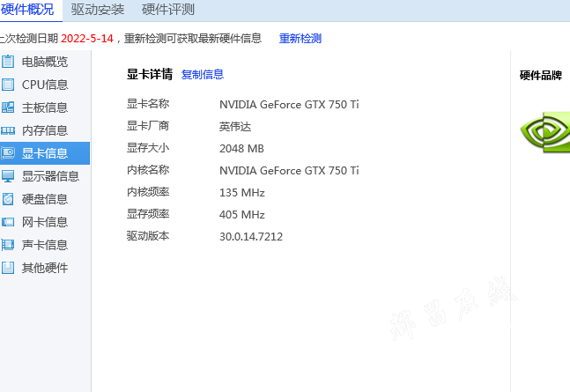Click the NVIDIA brand logo
Screen dimensions: 570x392
pyautogui.click(x=545, y=132)
